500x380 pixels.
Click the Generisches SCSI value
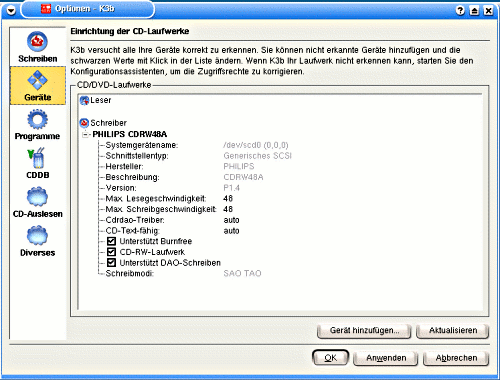tap(257, 156)
